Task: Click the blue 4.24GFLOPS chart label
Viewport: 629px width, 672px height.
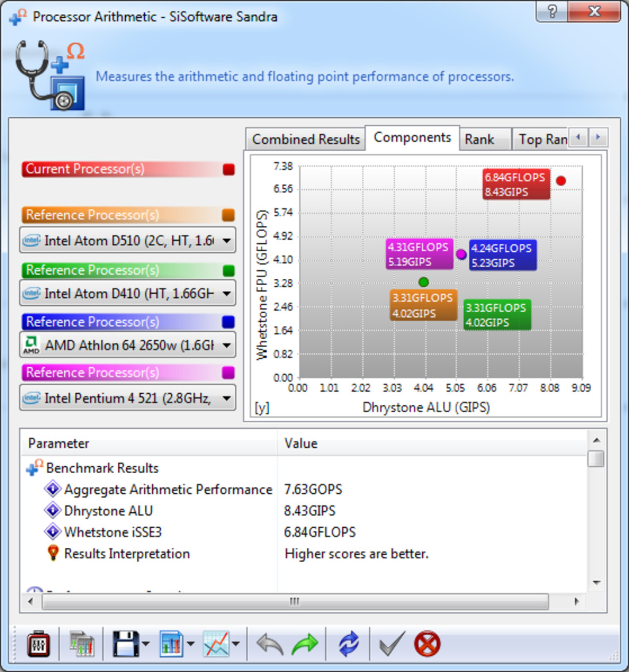Action: [503, 255]
